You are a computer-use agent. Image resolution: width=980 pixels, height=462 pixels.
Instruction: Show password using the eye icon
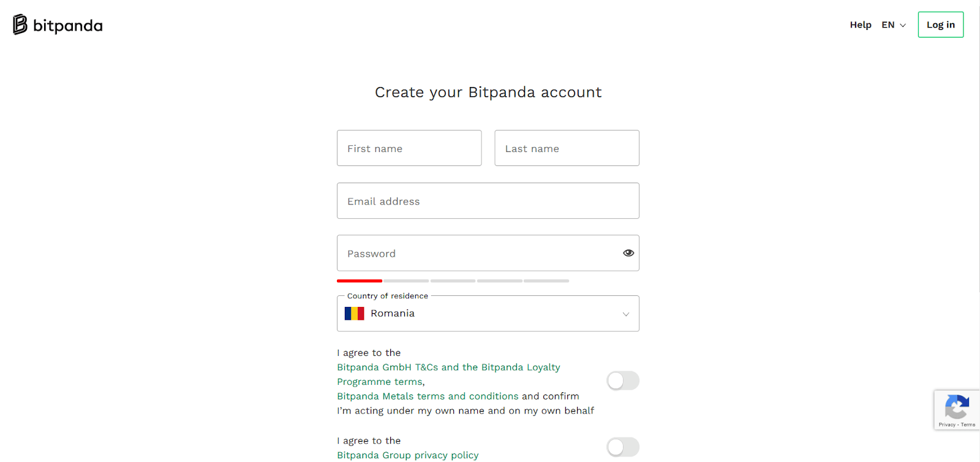coord(628,253)
